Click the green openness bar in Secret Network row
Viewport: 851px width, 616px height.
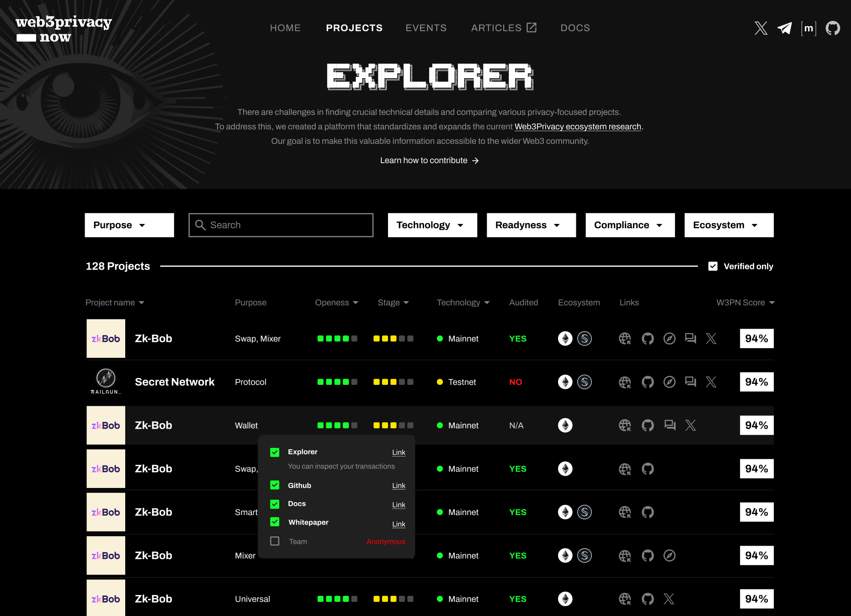tap(337, 382)
